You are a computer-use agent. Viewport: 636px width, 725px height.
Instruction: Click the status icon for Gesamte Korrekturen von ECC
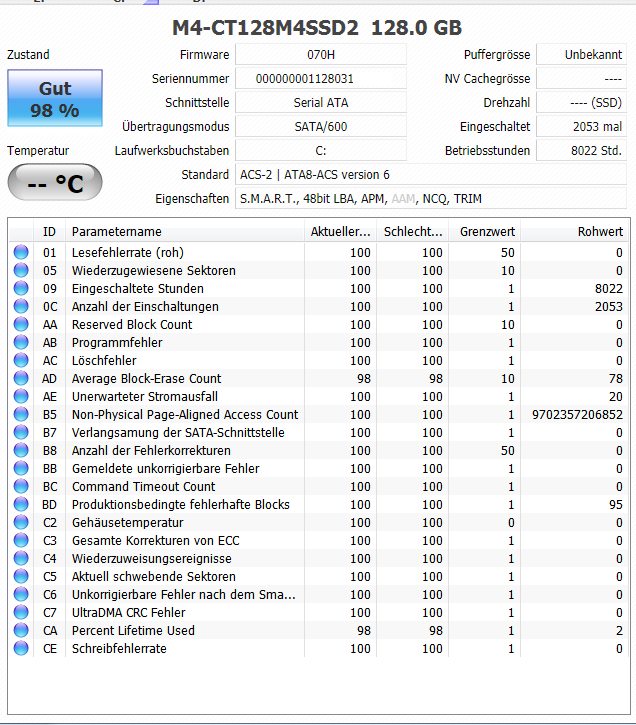[x=21, y=541]
